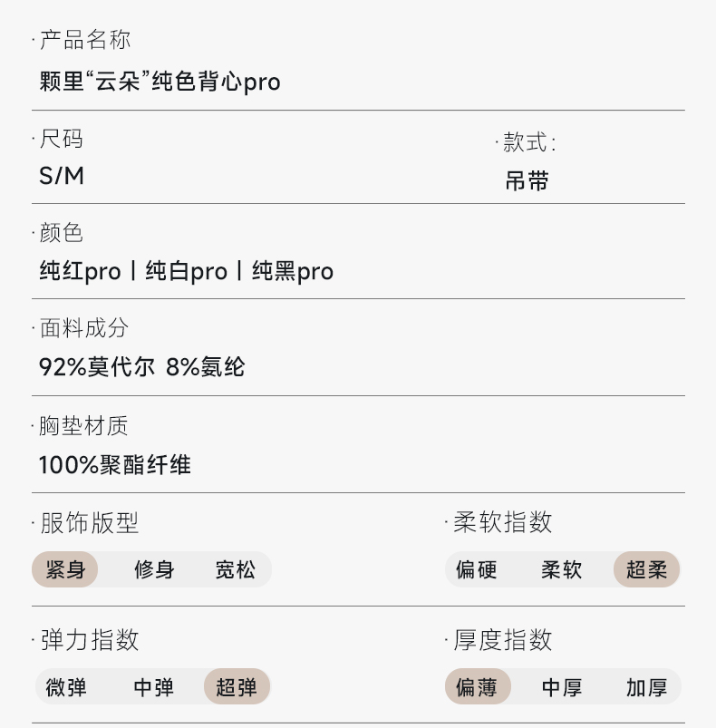This screenshot has height=728, width=716.
Task: Click the product name 颗里“云朵”纯色背心pro
Action: pyautogui.click(x=160, y=82)
